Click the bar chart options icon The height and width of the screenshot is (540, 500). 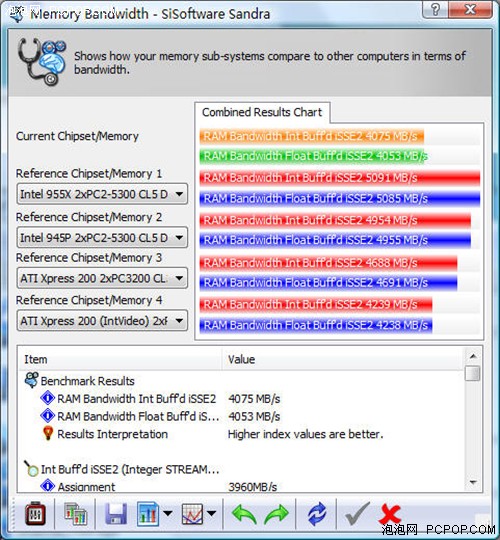pyautogui.click(x=148, y=513)
